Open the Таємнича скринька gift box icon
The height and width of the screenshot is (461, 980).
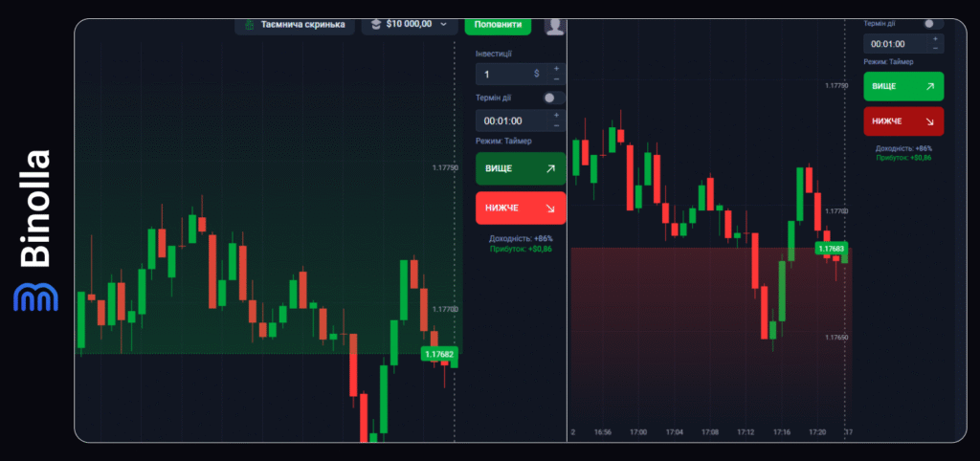[x=250, y=24]
